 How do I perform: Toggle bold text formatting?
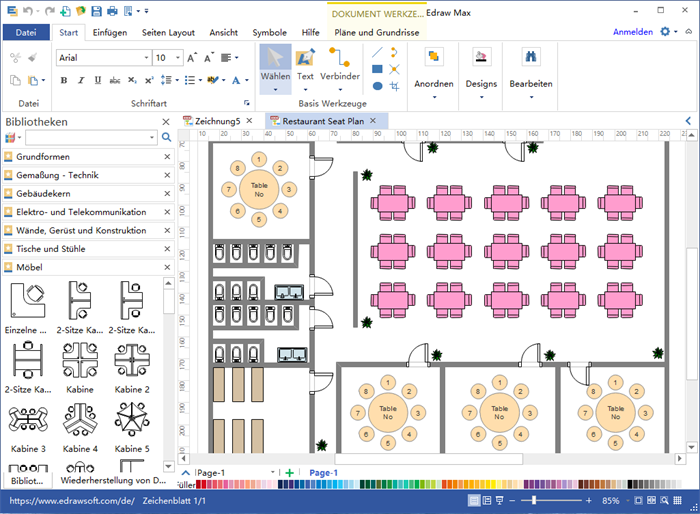click(x=64, y=80)
